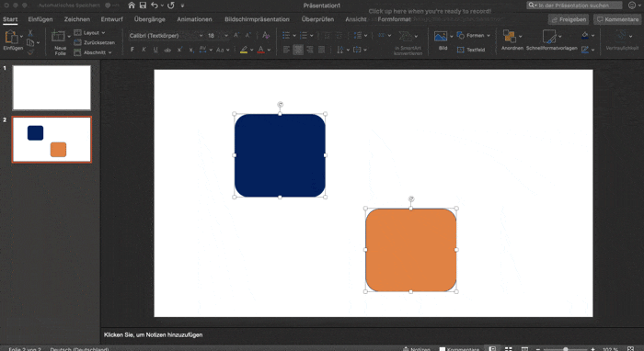This screenshot has width=644, height=351.
Task: Undo the last action
Action: tap(155, 6)
